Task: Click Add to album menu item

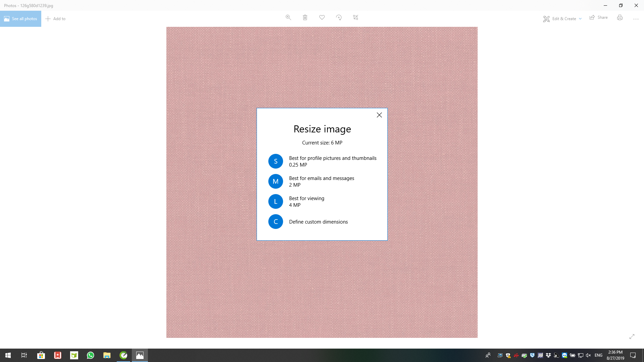Action: point(55,18)
